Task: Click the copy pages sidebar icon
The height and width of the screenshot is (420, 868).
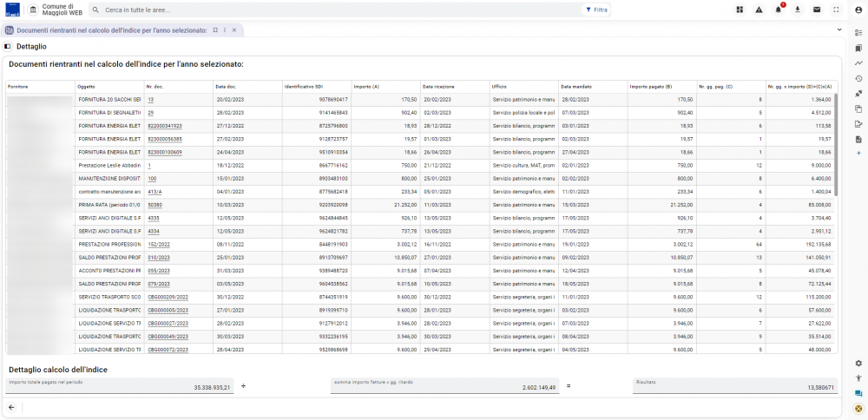Action: (x=858, y=108)
